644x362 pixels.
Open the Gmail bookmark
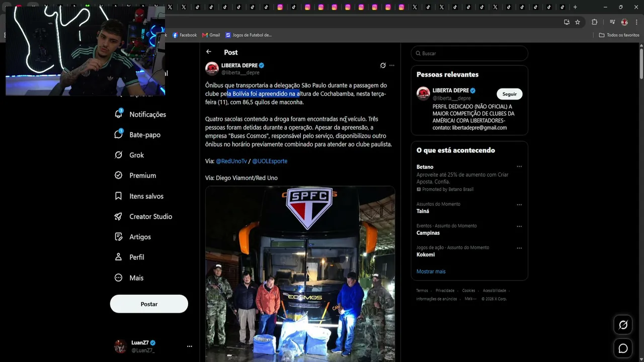coord(211,35)
